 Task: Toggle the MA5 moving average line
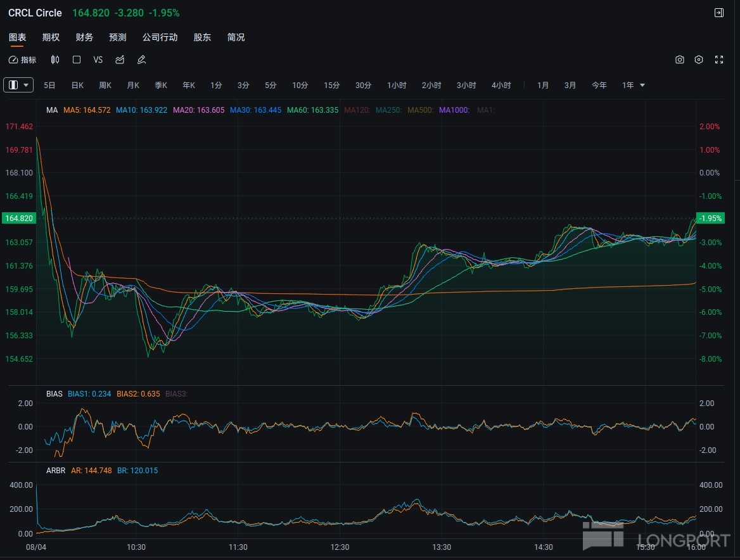tap(87, 110)
